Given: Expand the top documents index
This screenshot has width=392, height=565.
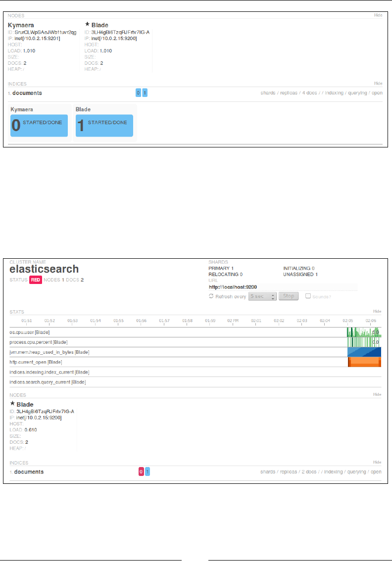Looking at the screenshot, I should [x=27, y=93].
